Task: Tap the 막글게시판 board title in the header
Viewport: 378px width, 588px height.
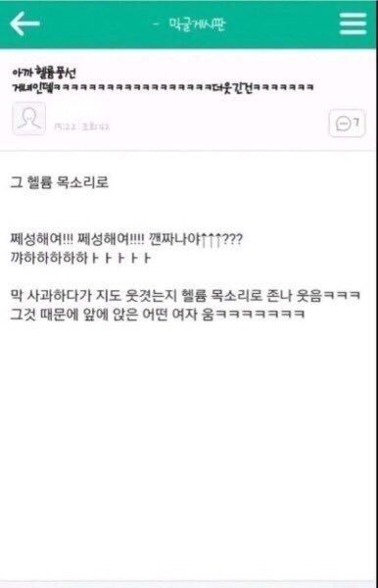Action: tap(197, 24)
